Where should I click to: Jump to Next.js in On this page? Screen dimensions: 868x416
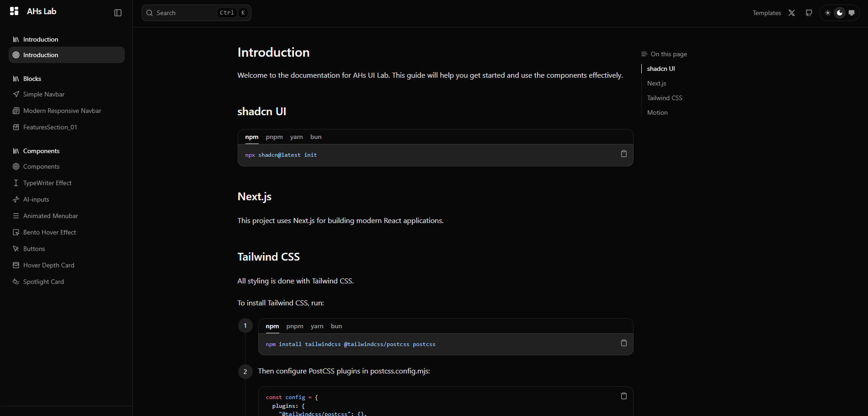click(656, 83)
